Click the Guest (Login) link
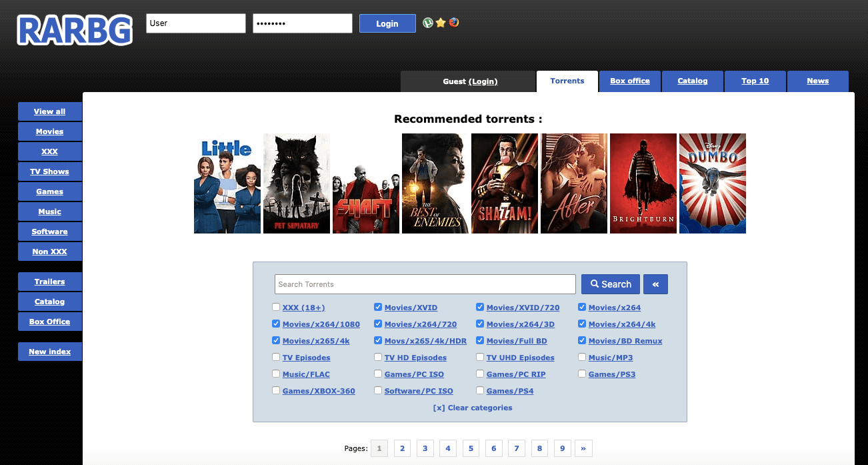The height and width of the screenshot is (465, 868). [x=483, y=81]
